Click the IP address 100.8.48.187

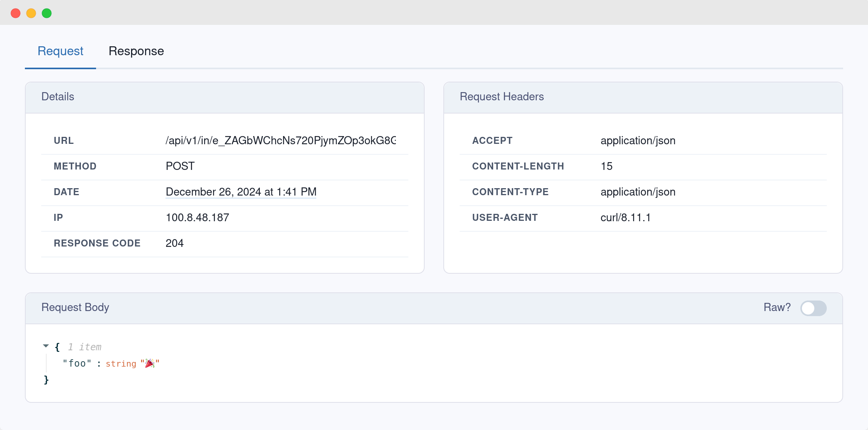pyautogui.click(x=197, y=217)
